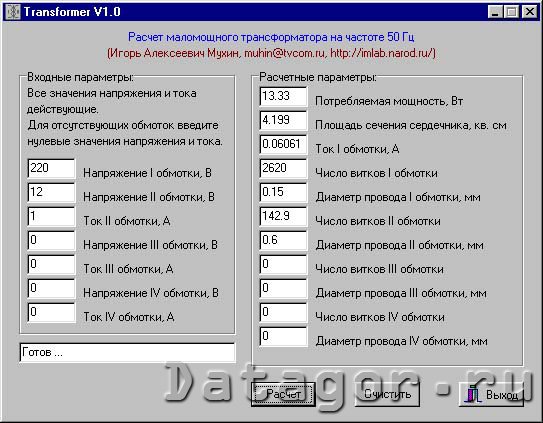543x423 pixels.
Task: Click the Ток IV обмотки input field
Action: pyautogui.click(x=51, y=312)
